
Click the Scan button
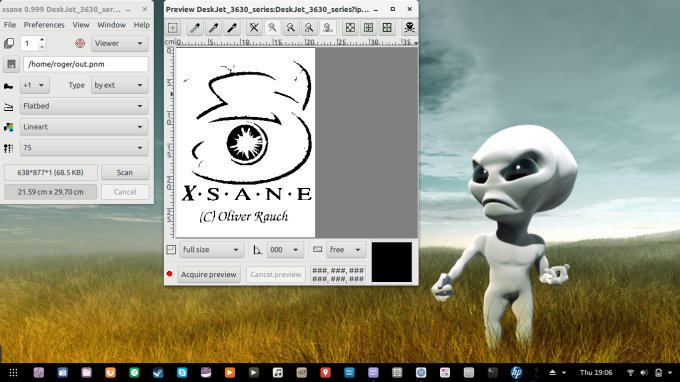click(125, 173)
